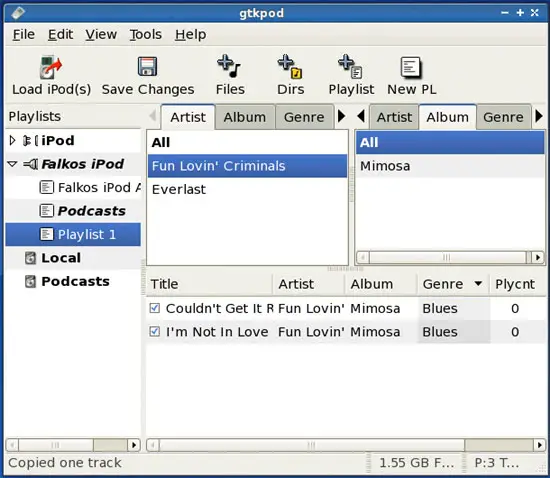Screen dimensions: 550x478
Task: Open the Edit menu
Action: tap(60, 34)
